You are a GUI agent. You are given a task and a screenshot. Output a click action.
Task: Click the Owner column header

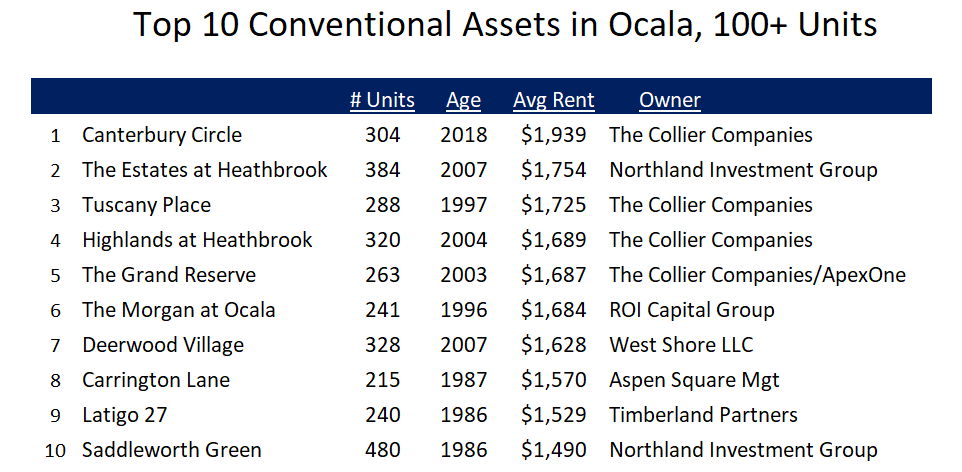[x=670, y=100]
